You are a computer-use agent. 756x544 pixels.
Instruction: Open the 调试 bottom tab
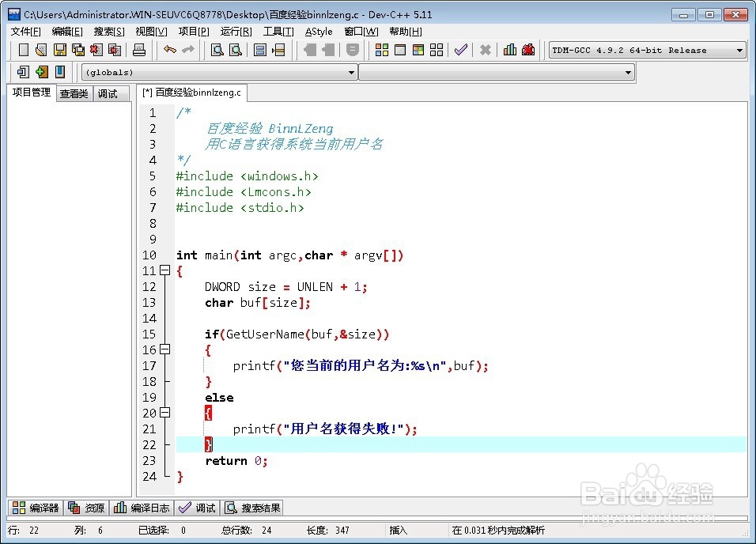(x=197, y=508)
